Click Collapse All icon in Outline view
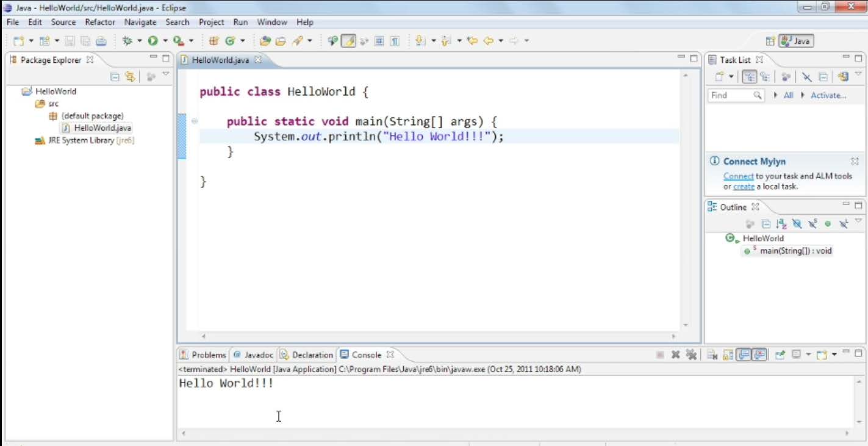868x446 pixels. 766,224
